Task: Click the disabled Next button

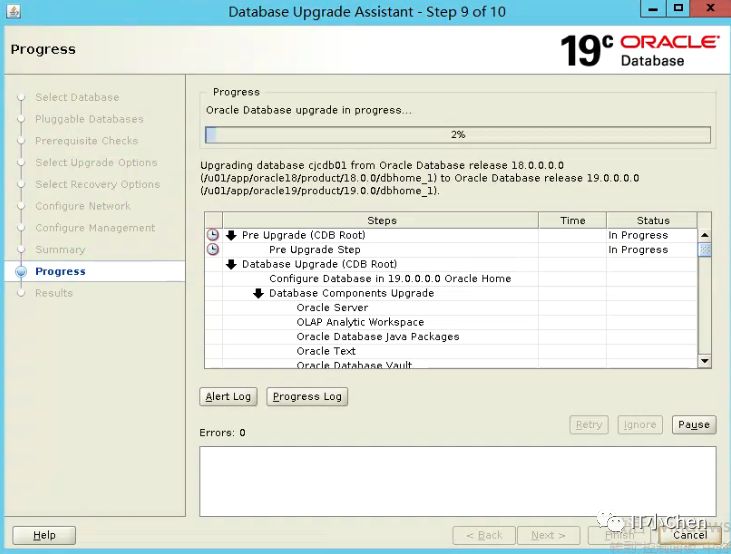Action: 548,535
